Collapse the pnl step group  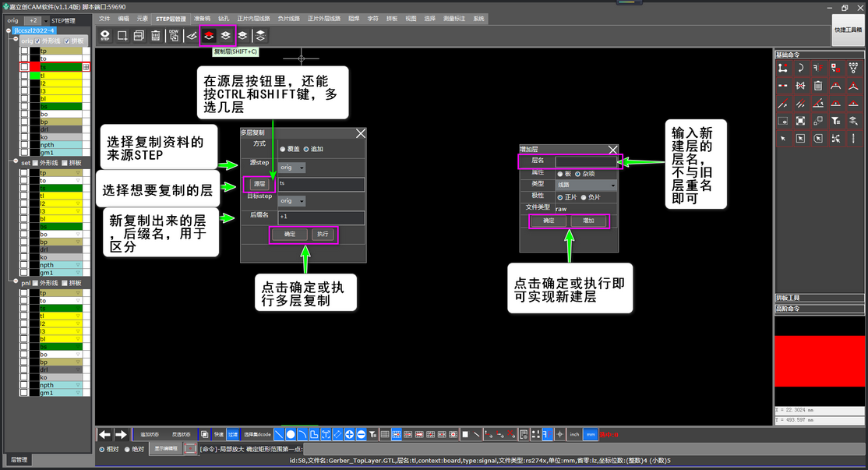[16, 282]
